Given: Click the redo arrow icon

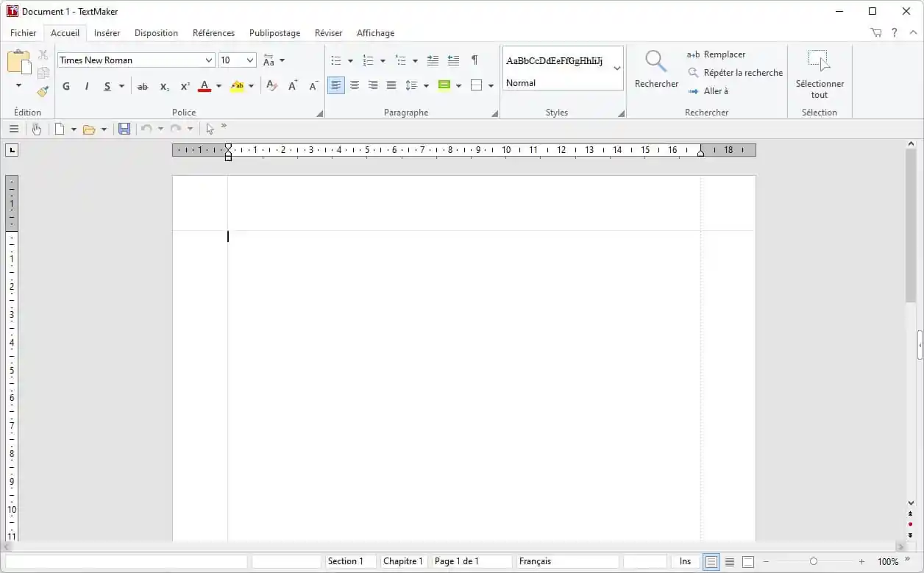Looking at the screenshot, I should [x=175, y=129].
